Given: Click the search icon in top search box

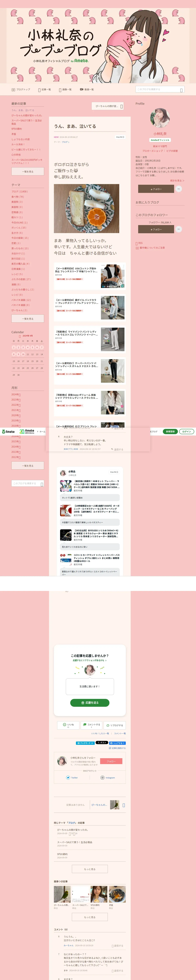Looking at the screenshot, I should (181, 90).
